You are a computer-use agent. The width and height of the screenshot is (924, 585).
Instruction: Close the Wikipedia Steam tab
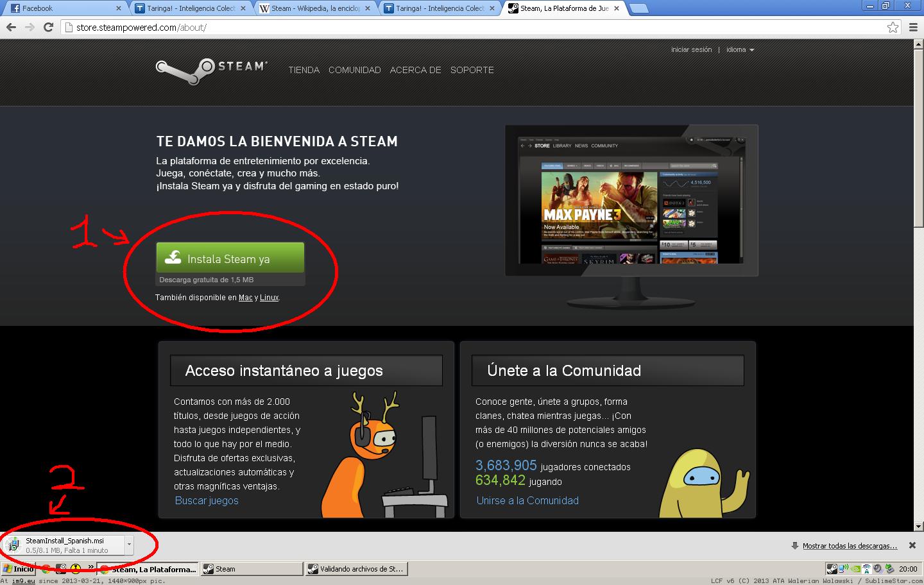coord(368,8)
